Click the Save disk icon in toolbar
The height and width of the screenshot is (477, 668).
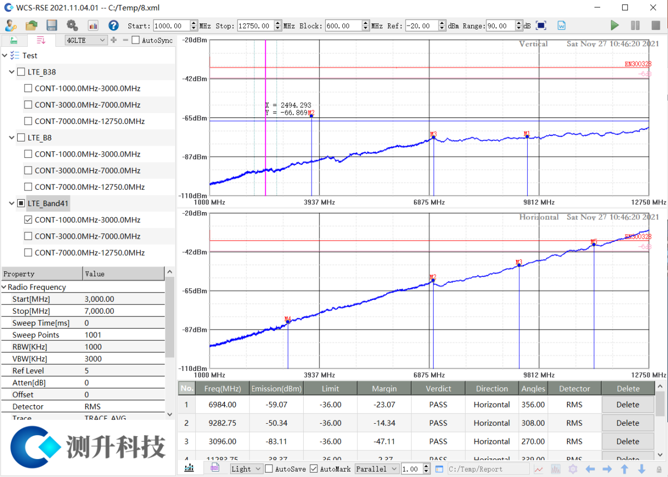point(51,25)
